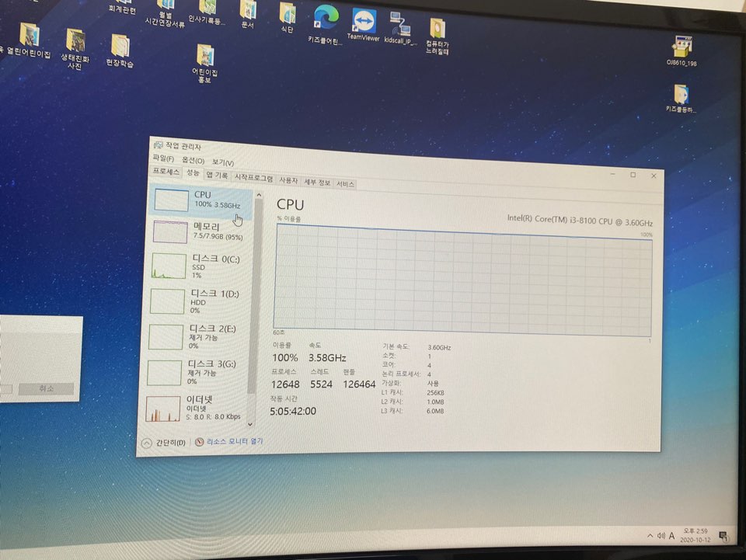Image resolution: width=746 pixels, height=560 pixels.
Task: Open the 보기(V) menu
Action: coord(223,162)
